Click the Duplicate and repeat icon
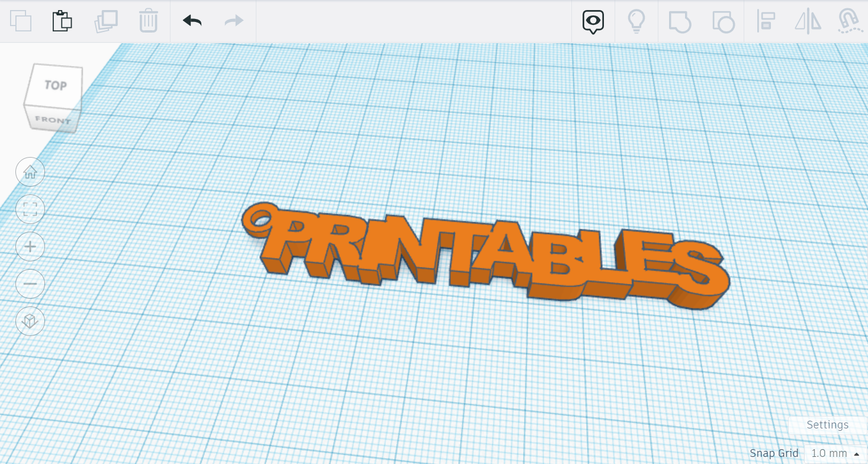868x464 pixels. pyautogui.click(x=106, y=21)
